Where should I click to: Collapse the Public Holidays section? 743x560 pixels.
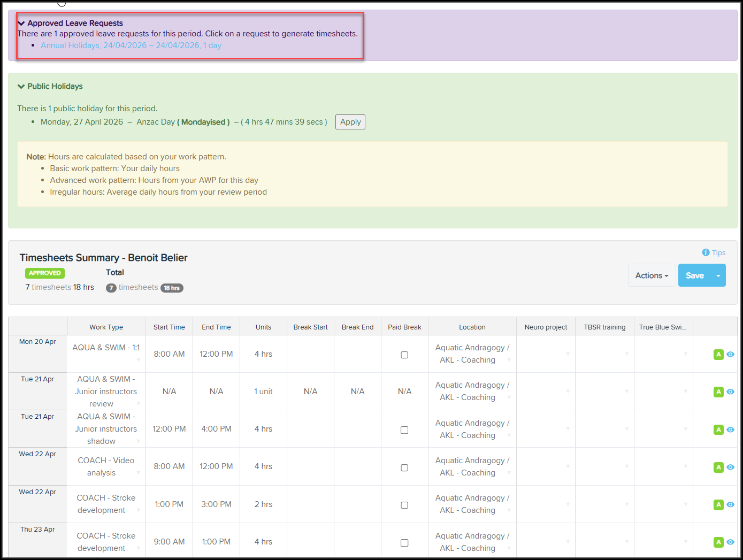(21, 86)
